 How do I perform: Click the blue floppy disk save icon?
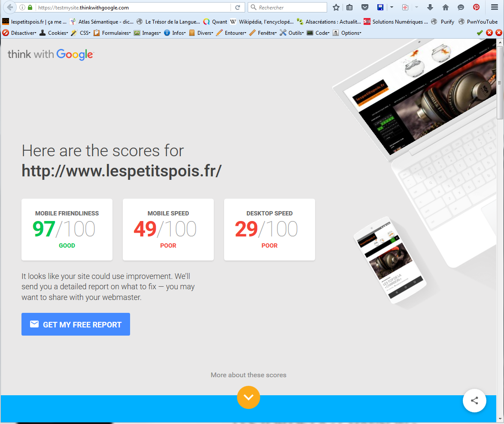[x=380, y=7]
